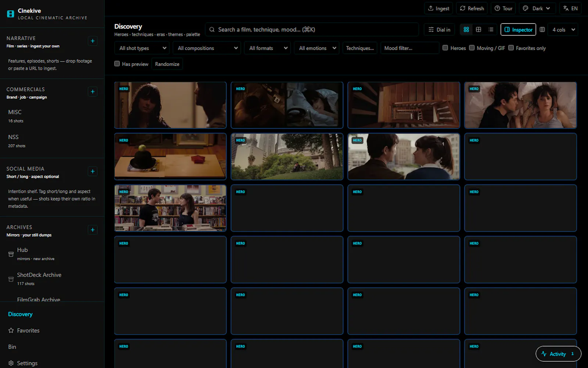This screenshot has height=368, width=588.
Task: Enable the Heroes checkbox
Action: click(445, 48)
